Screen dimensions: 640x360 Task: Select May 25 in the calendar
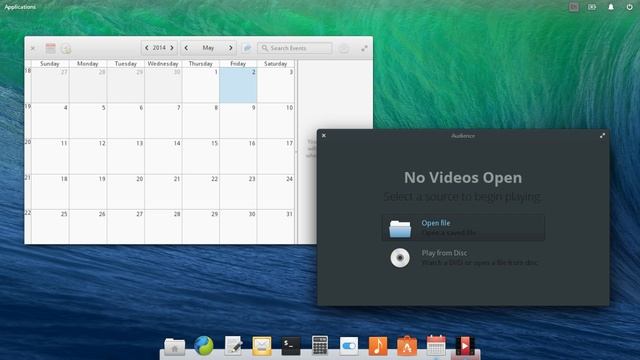[x=50, y=227]
